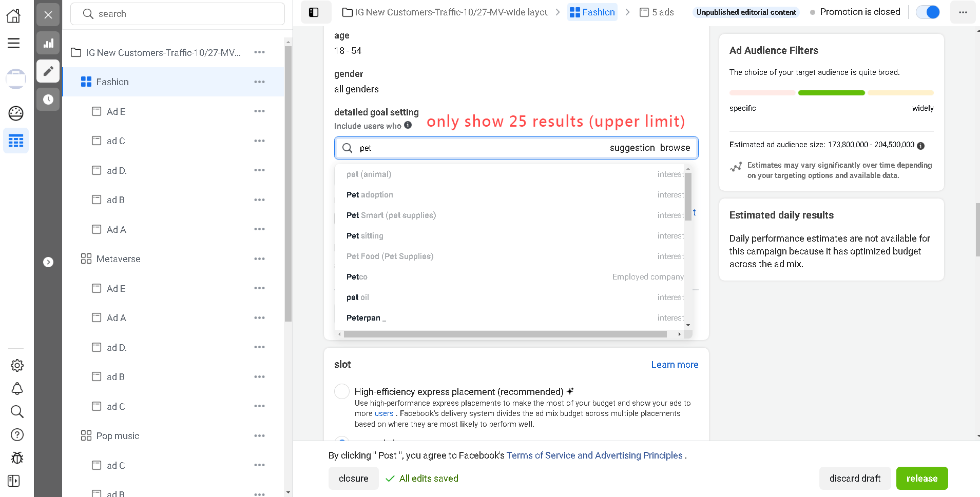Screen dimensions: 980x497
Task: Expand the sidebar with the right arrow chevron
Action: 49,262
